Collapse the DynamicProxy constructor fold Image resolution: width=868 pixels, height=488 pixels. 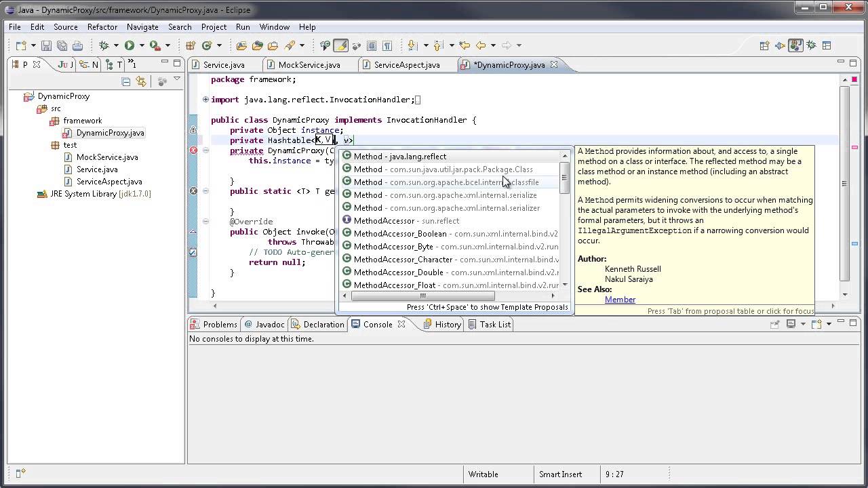tap(205, 150)
